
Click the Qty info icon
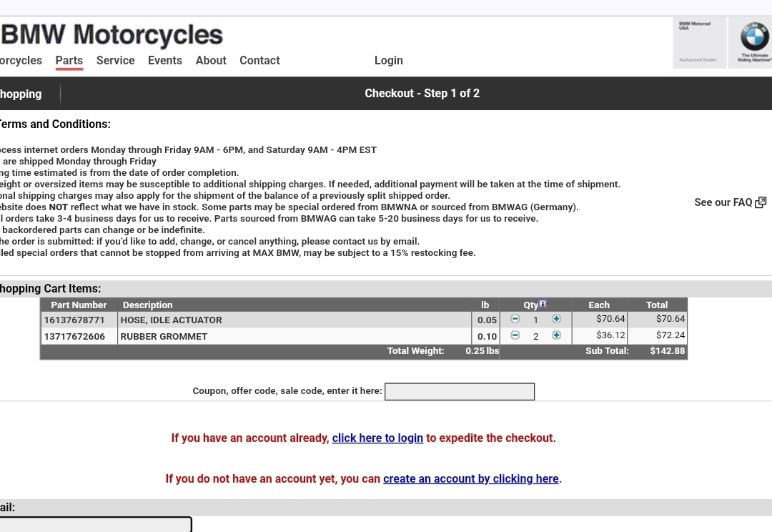[543, 303]
